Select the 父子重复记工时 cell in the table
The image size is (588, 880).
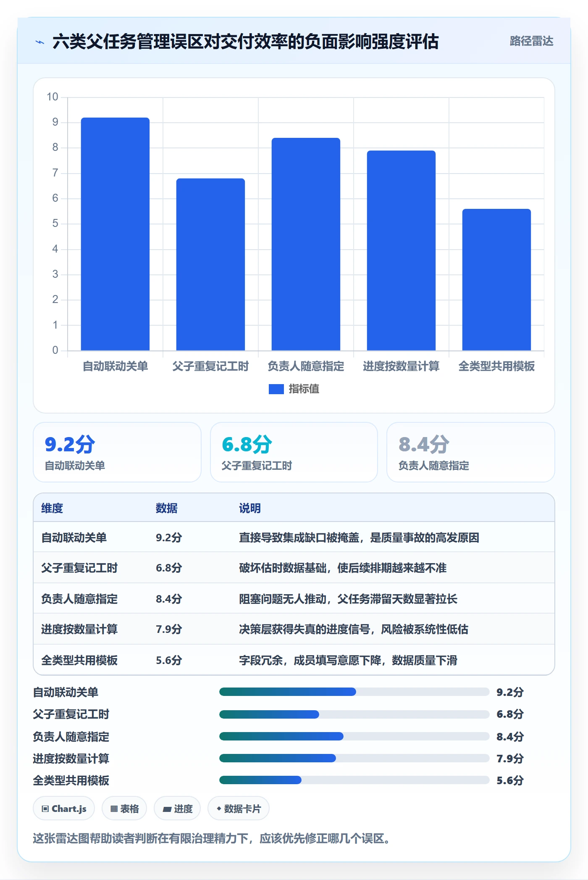click(x=79, y=568)
